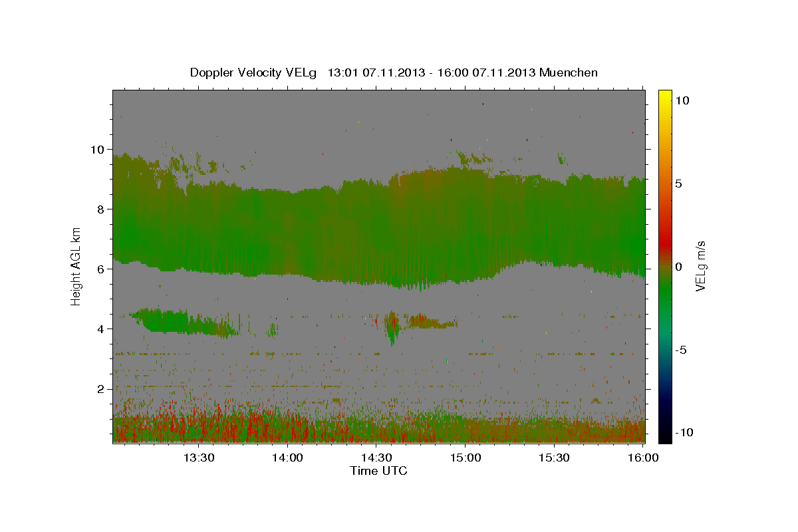Click the 'VELg m/s' colorbar label
798x532 pixels.
click(700, 265)
